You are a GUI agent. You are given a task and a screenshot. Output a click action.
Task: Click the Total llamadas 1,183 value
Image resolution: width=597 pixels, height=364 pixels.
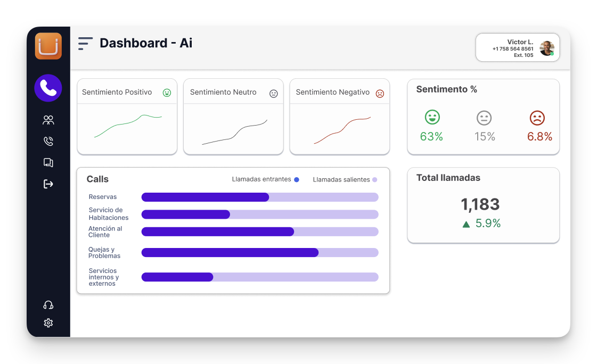tap(480, 204)
